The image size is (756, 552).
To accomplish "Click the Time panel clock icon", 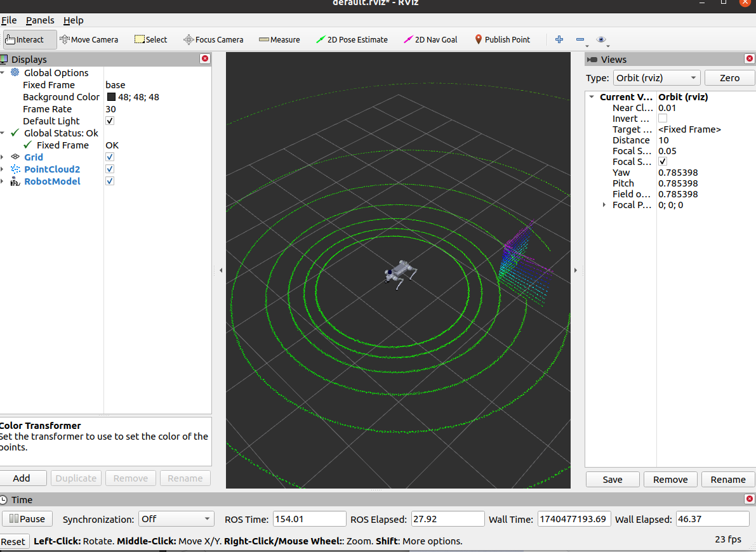I will pyautogui.click(x=4, y=499).
